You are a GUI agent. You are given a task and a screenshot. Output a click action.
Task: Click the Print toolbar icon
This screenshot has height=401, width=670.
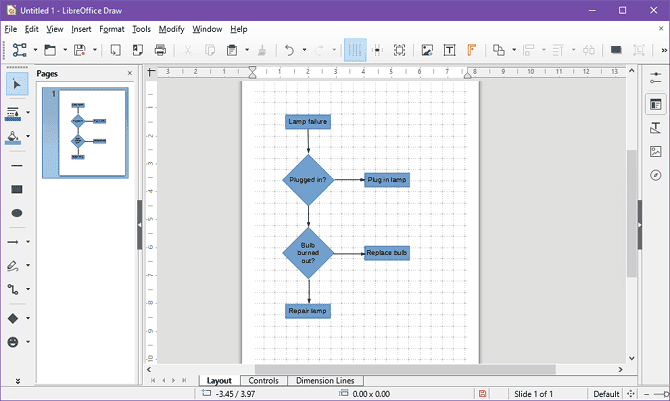click(x=160, y=50)
